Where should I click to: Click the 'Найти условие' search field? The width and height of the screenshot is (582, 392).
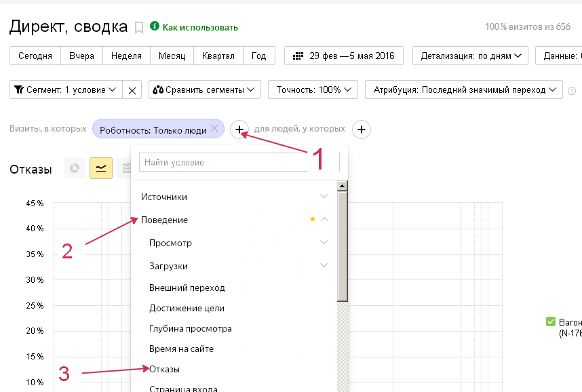[224, 163]
